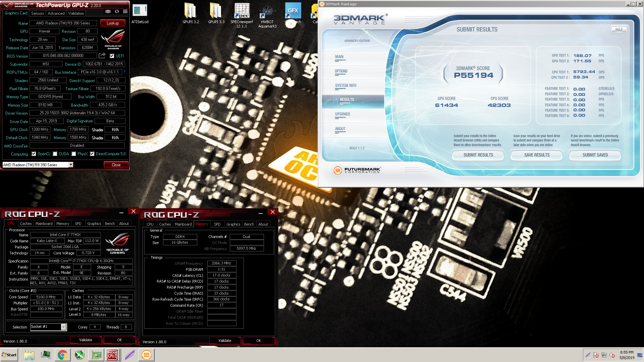
Task: Click the BIOS export share icon in GPU-Z
Action: pos(102,56)
